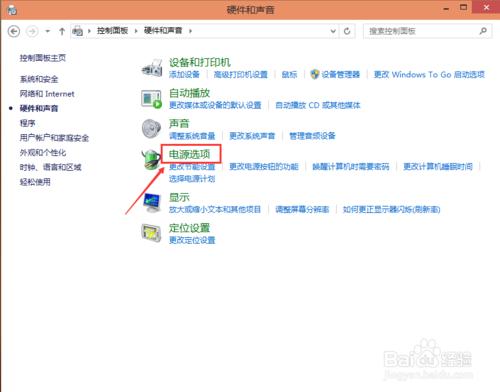
Task: Click 调整系统音量 link
Action: coord(192,136)
